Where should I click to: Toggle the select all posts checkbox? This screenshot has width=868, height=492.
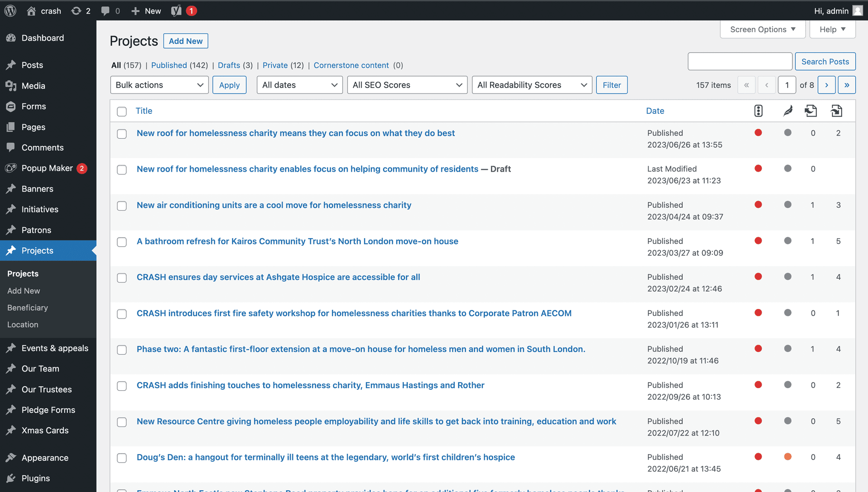click(121, 111)
